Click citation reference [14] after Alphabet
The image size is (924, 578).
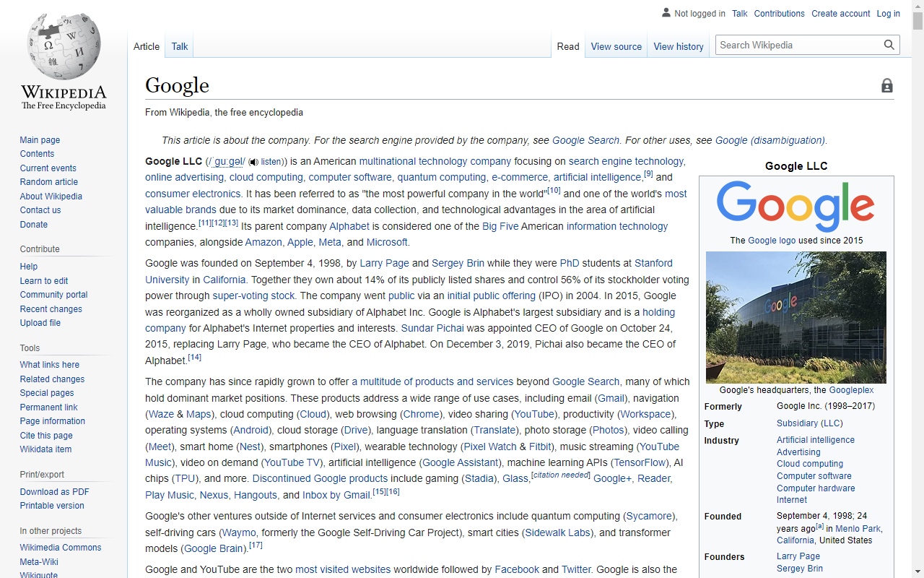pos(194,356)
